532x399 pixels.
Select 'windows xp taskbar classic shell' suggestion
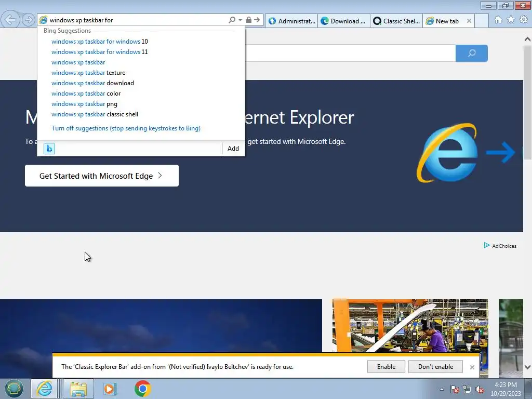point(95,114)
